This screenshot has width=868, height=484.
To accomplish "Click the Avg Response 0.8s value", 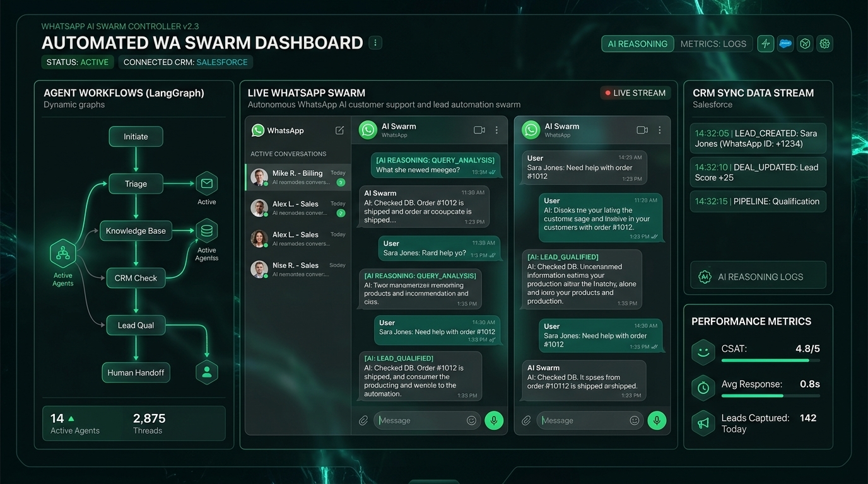I will (x=809, y=384).
